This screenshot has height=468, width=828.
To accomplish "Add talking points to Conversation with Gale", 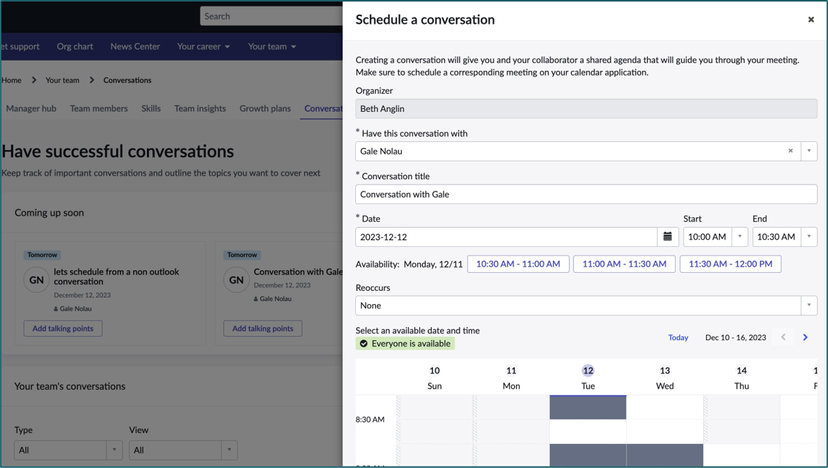I will 262,329.
